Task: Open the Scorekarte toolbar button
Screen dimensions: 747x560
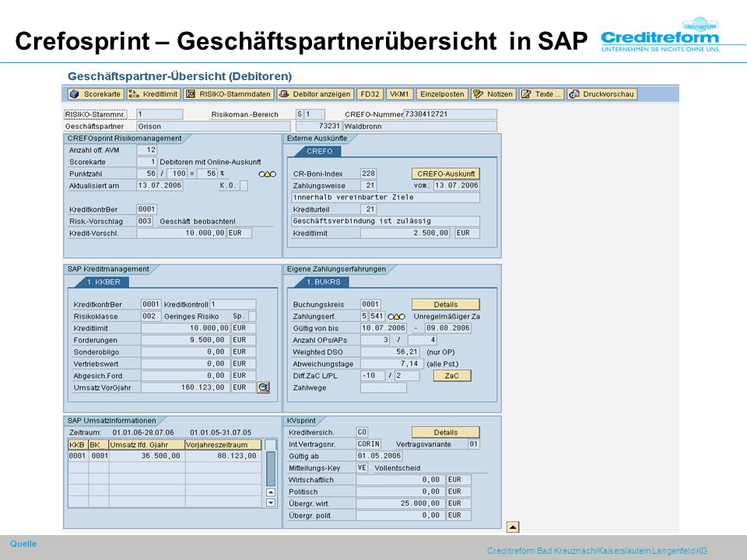Action: [95, 94]
